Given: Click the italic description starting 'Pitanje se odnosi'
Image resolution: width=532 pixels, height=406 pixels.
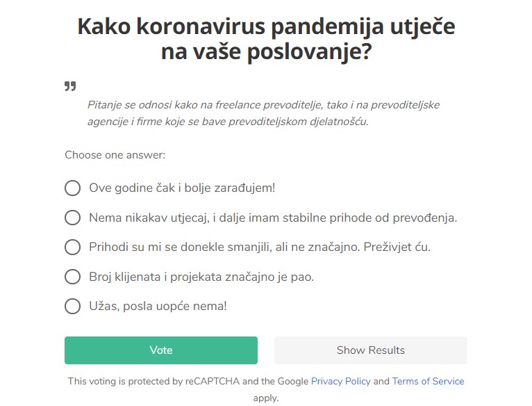Looking at the screenshot, I should (264, 113).
